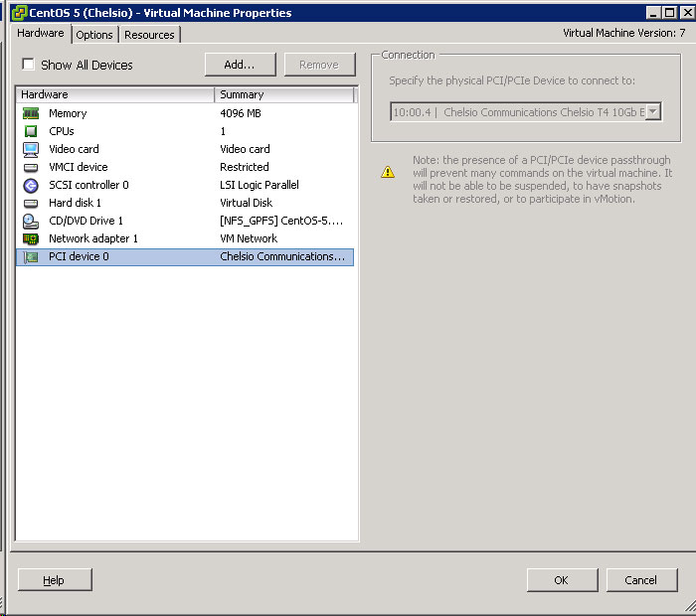Select the VMCI device icon
The height and width of the screenshot is (616, 696).
tap(30, 167)
